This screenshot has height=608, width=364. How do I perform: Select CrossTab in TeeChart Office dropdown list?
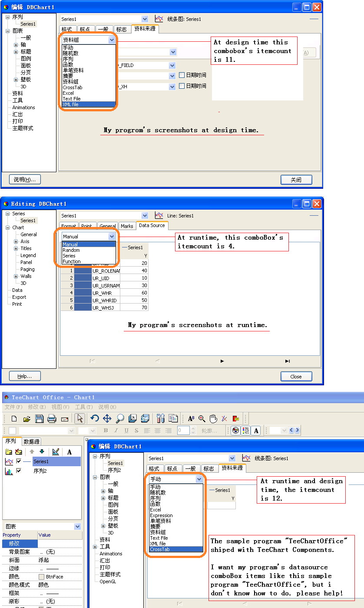[x=176, y=549]
